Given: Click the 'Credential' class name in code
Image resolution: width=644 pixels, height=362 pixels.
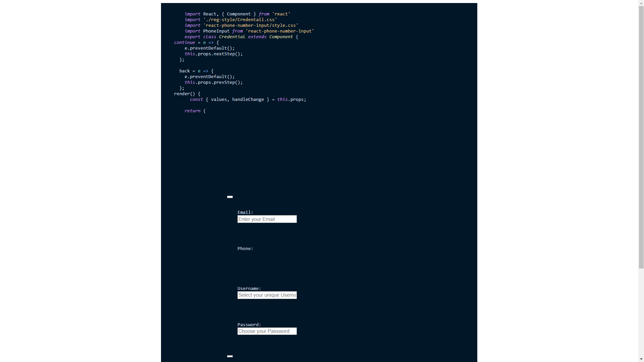Looking at the screenshot, I should 232,37.
